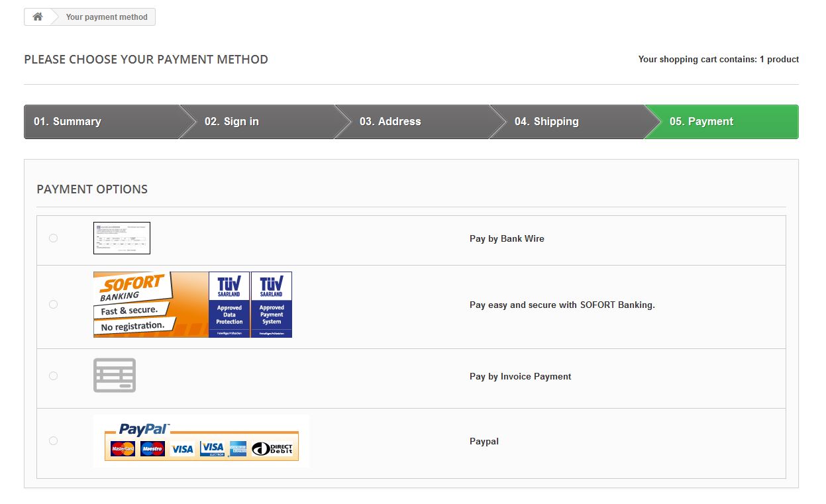Choose the 'Pay by Bank Wire' link

pos(507,238)
